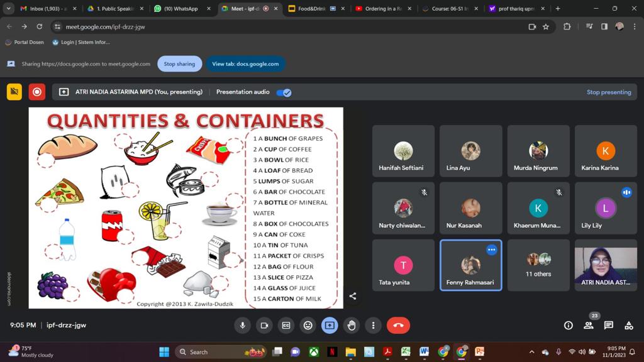This screenshot has width=644, height=362.
Task: Switch to Food&Drink tab
Action: [316, 9]
